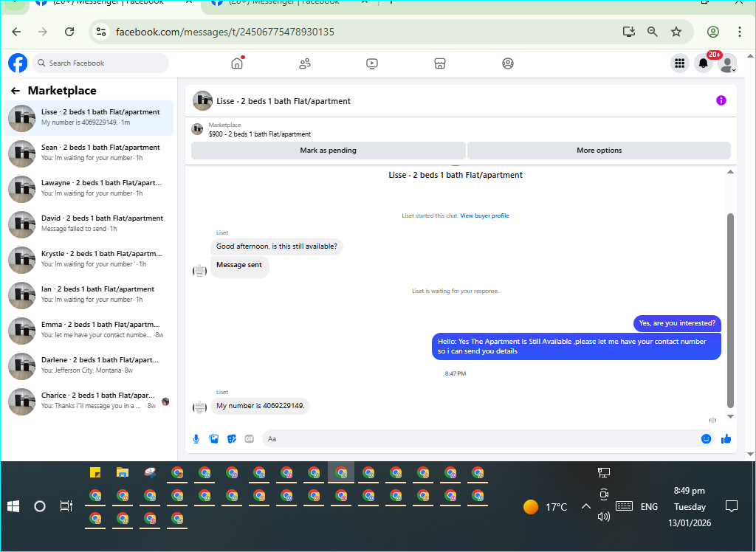Open the Cortana circle search icon
Screen dimensions: 756x552
click(x=40, y=506)
